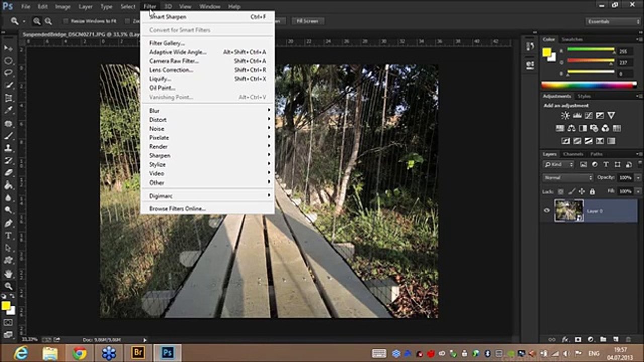Open the Opacity slider dropdown
This screenshot has height=362, width=644.
click(x=638, y=178)
